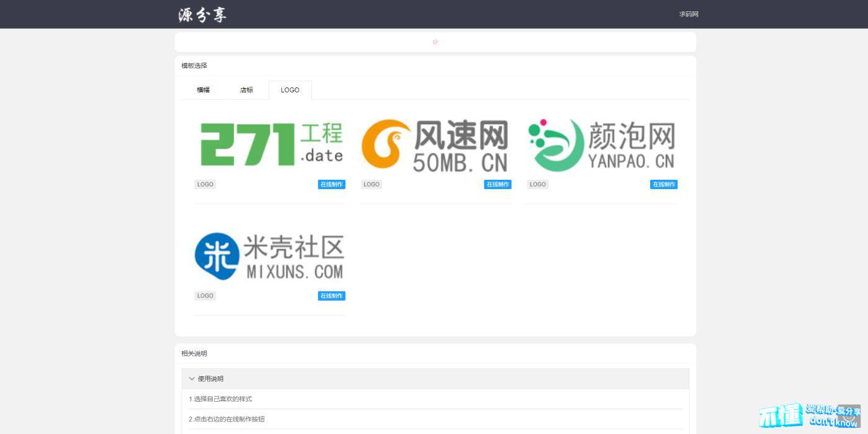The image size is (868, 434).
Task: Switch to the 店标 tab
Action: pos(246,90)
